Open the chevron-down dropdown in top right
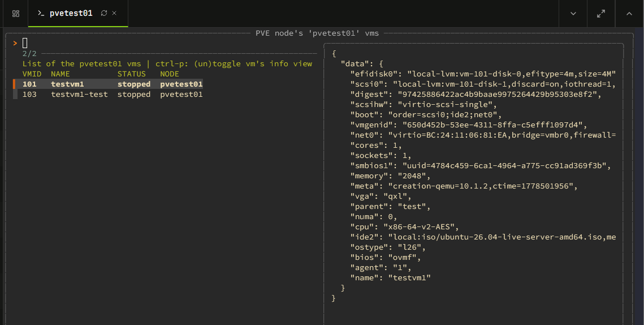The height and width of the screenshot is (325, 644). click(573, 14)
